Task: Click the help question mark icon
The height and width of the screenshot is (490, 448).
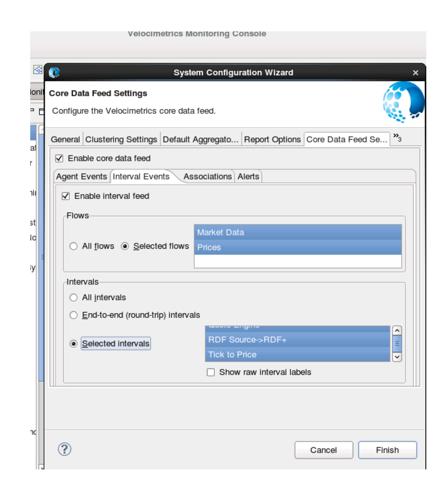Action: (65, 449)
